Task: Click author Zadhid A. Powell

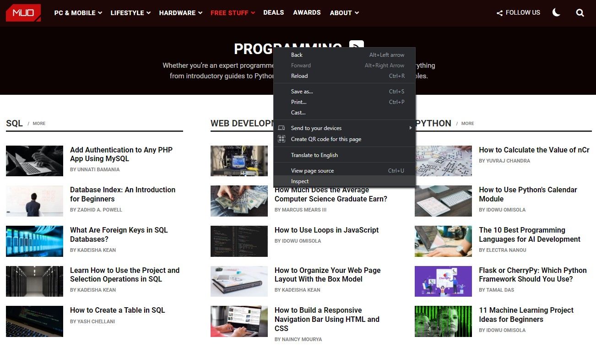Action: 96,210
